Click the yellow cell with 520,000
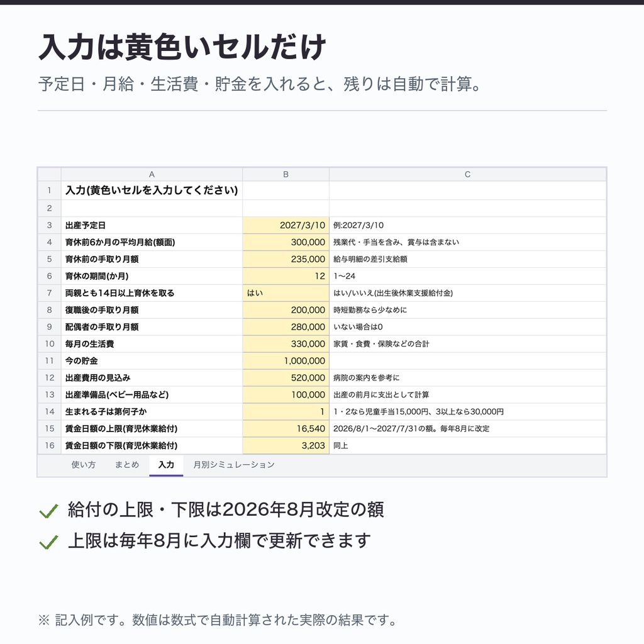Image resolution: width=644 pixels, height=644 pixels. (286, 377)
